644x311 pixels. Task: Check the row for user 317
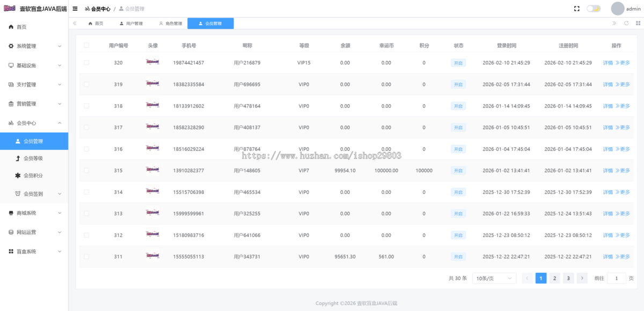[x=86, y=127]
